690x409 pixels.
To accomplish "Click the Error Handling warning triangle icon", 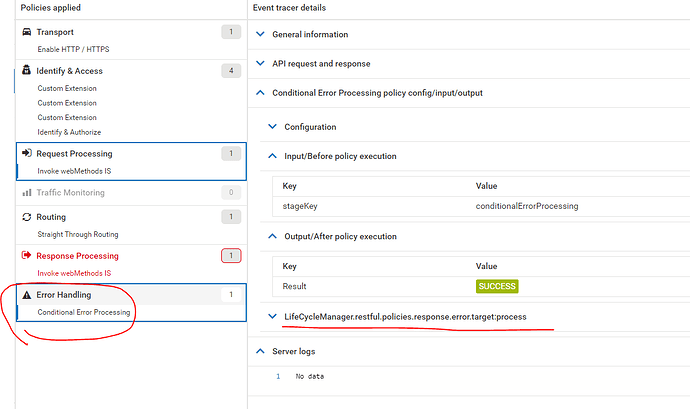I will coord(26,295).
